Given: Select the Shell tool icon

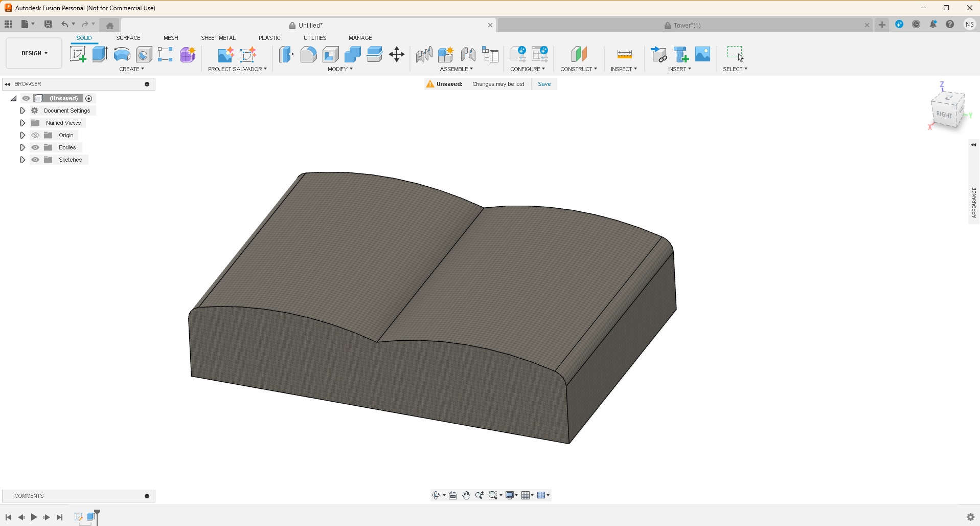Looking at the screenshot, I should point(331,54).
